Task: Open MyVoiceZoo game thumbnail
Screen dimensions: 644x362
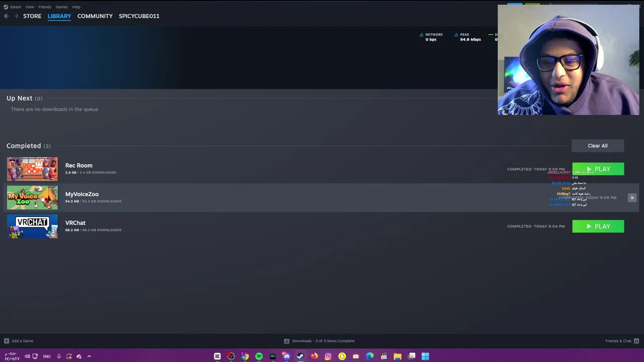Action: point(32,198)
